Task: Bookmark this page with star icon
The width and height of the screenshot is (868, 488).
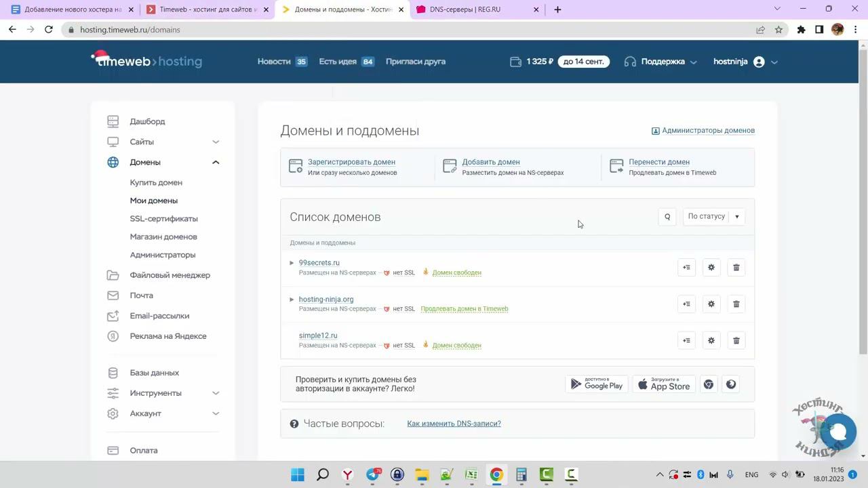Action: click(778, 30)
